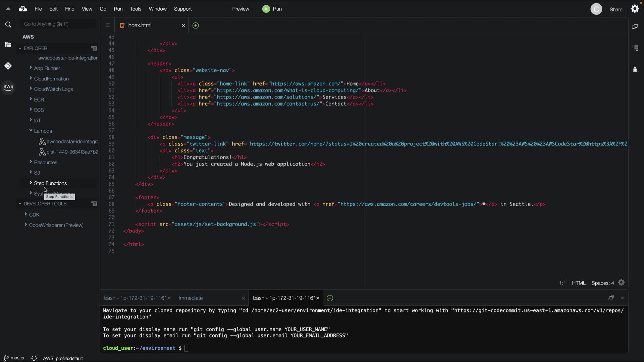This screenshot has height=362, width=644.
Task: Open the Collaborate chat icon
Action: [635, 27]
